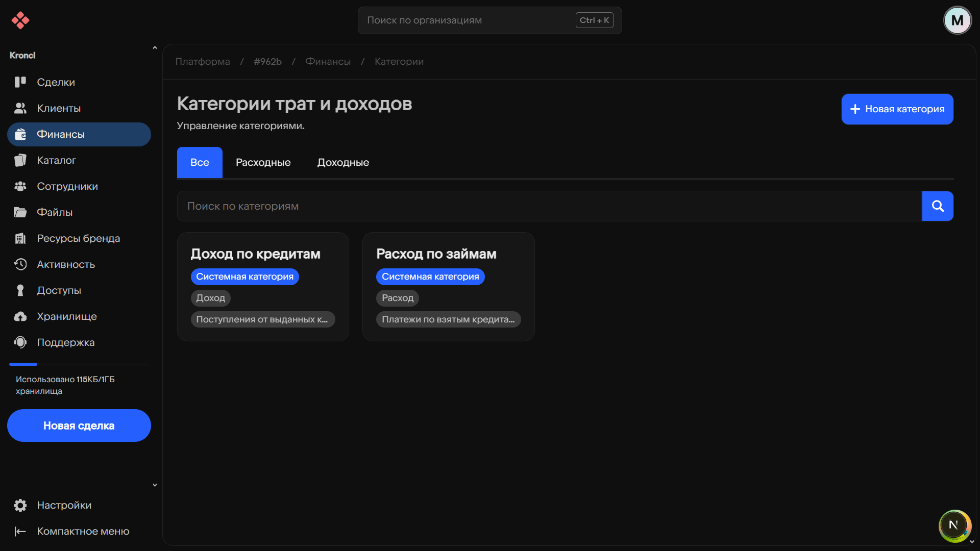Focus the Поиск по категориям field
Viewport: 980px width, 551px height.
549,206
